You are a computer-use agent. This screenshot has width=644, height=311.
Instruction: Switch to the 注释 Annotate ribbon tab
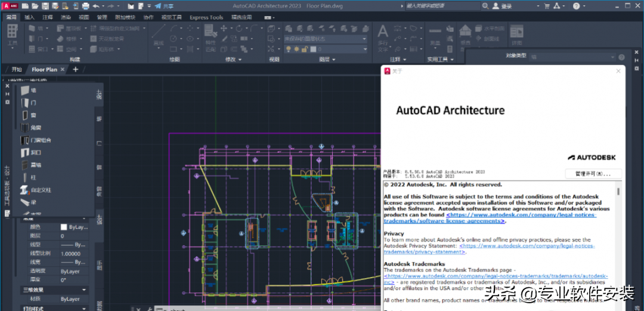(x=48, y=17)
